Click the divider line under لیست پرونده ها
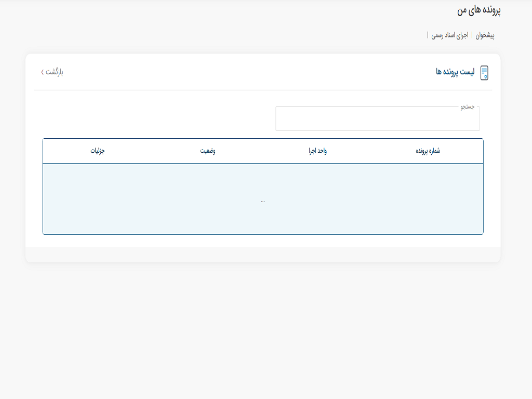 click(x=263, y=90)
